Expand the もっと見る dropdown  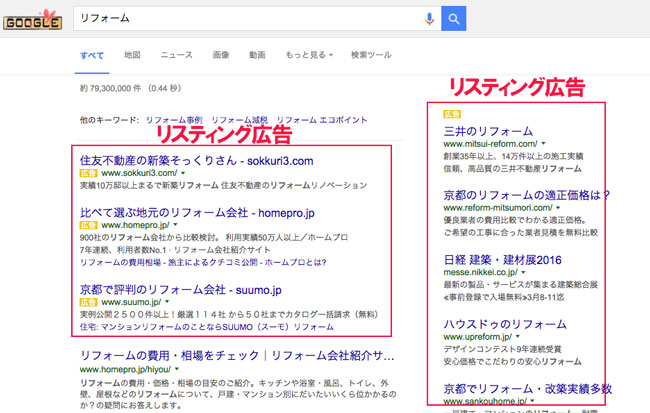click(x=309, y=55)
